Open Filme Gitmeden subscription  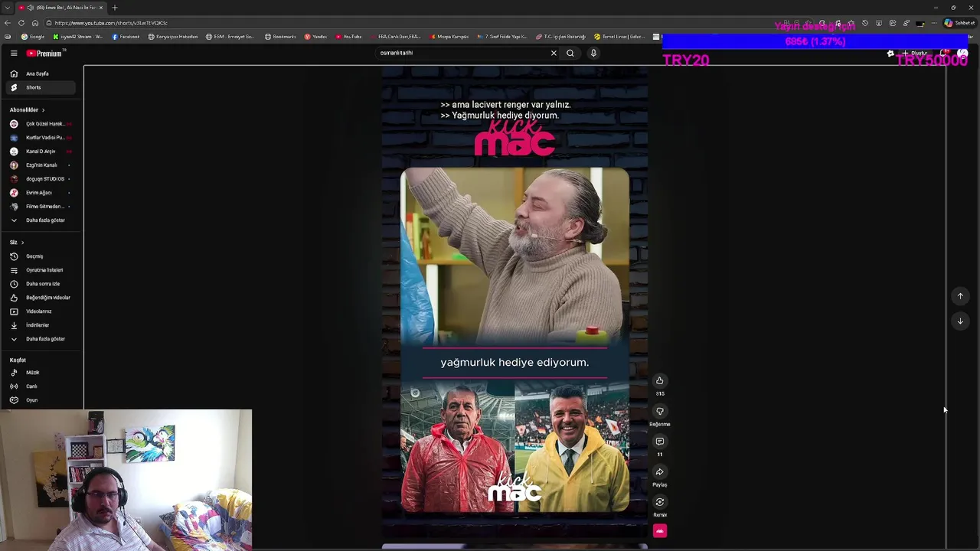tap(41, 207)
